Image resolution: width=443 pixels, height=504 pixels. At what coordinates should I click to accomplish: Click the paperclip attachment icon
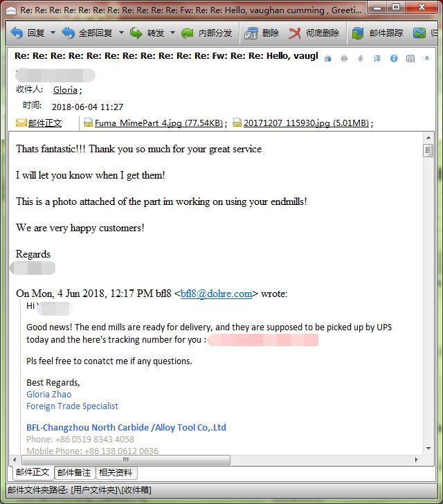(x=361, y=59)
